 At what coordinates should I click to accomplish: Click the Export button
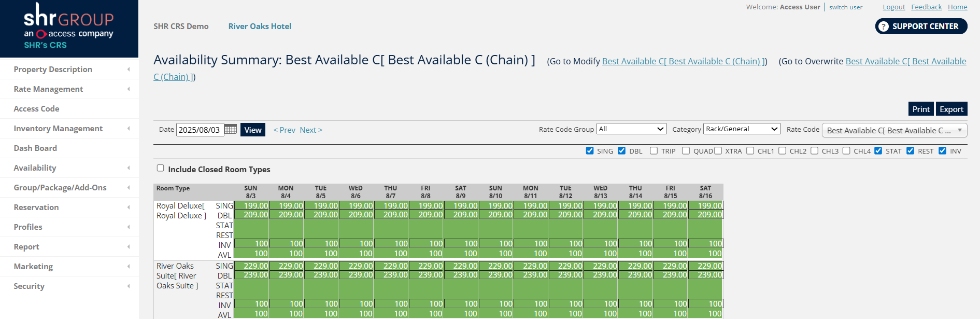click(x=951, y=109)
